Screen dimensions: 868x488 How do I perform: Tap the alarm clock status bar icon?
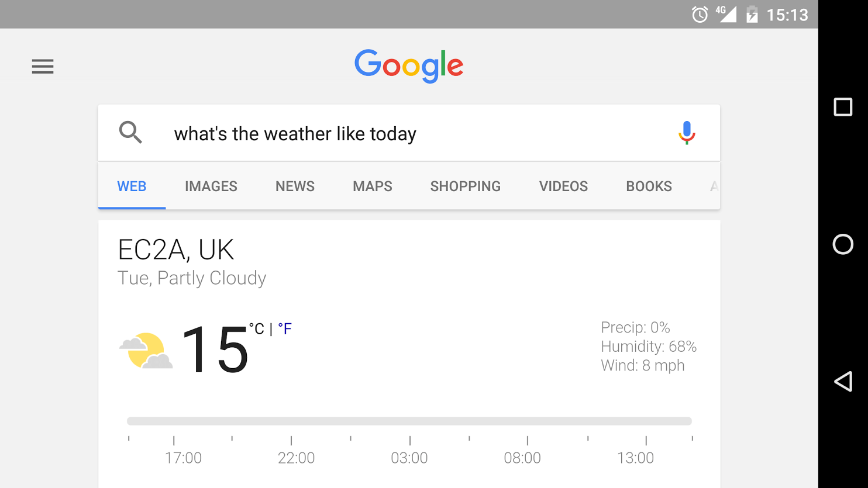(x=699, y=14)
